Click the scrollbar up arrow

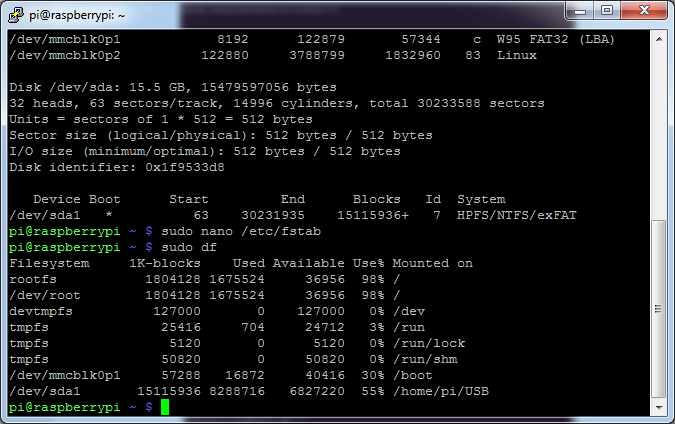click(x=659, y=39)
